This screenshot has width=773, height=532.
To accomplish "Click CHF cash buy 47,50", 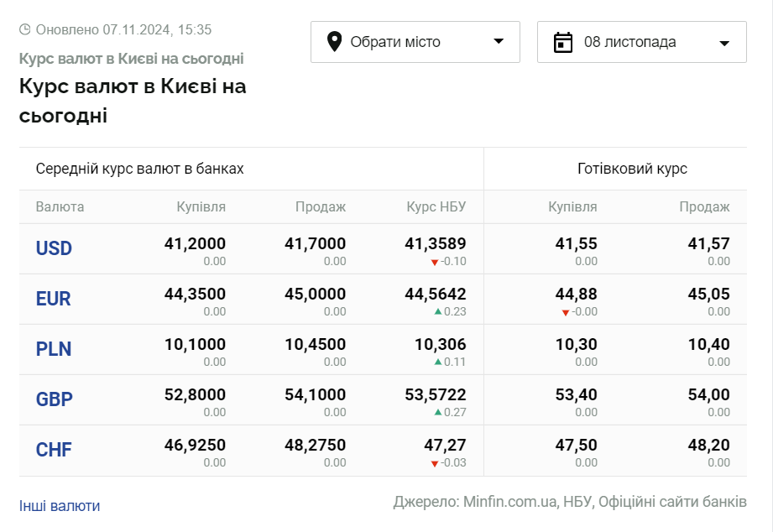I will point(577,445).
